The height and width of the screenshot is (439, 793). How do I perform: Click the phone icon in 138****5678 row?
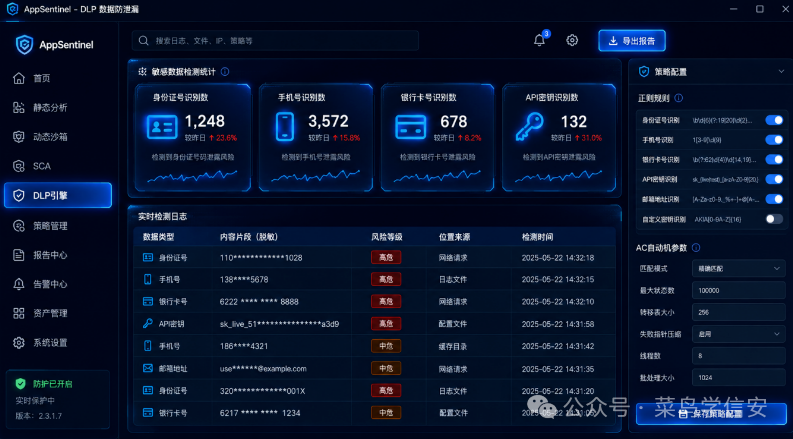[x=148, y=279]
